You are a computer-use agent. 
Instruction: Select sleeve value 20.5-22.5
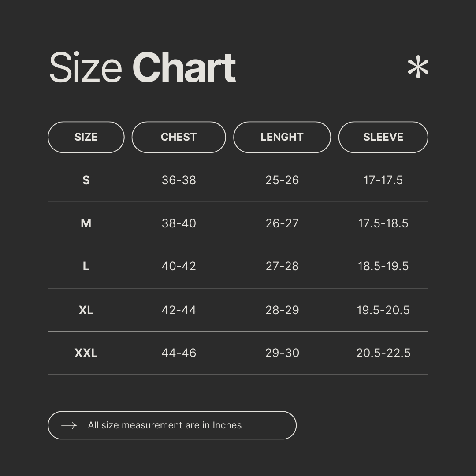pos(383,353)
